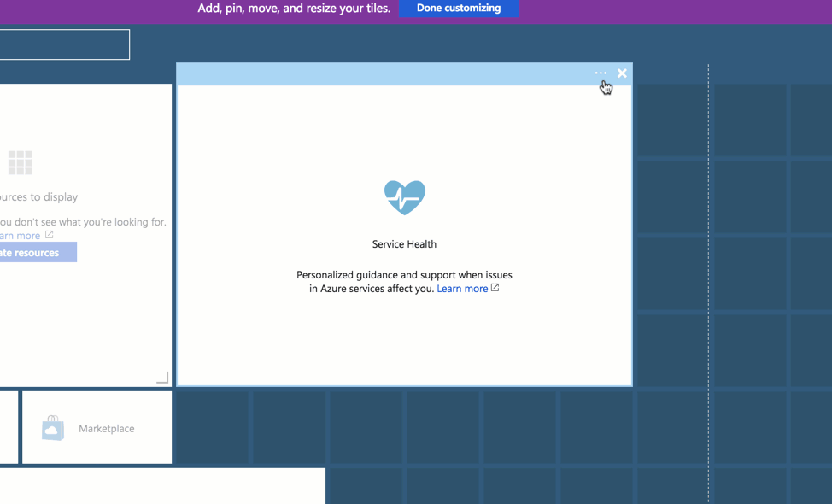Viewport: 832px width, 504px height.
Task: Click the Personalized guidance description text
Action: 404,275
